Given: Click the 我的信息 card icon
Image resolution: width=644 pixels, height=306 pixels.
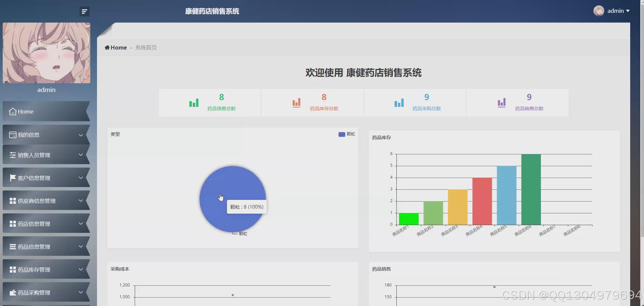Looking at the screenshot, I should (x=12, y=134).
